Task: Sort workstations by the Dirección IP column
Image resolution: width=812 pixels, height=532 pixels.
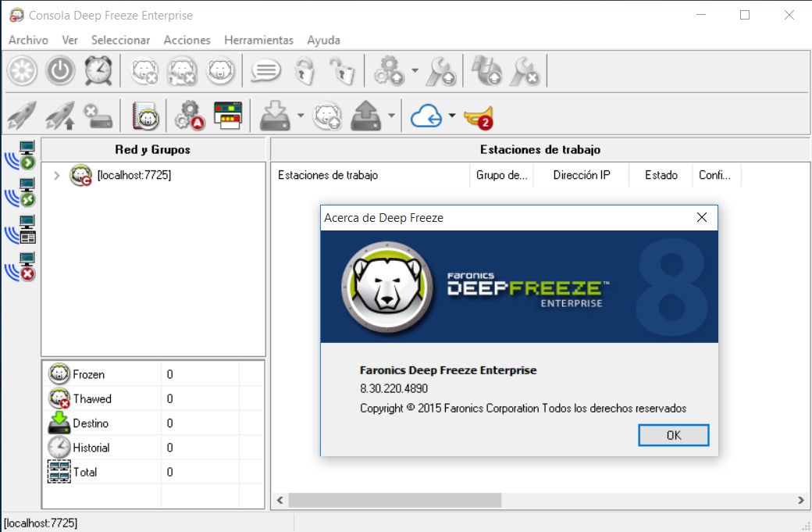Action: coord(581,175)
